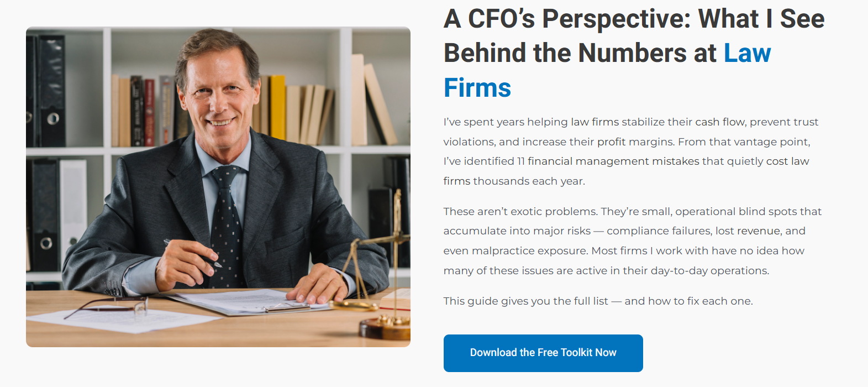Image resolution: width=868 pixels, height=387 pixels.
Task: Select the "A CFO's Perspective" heading line
Action: [634, 19]
